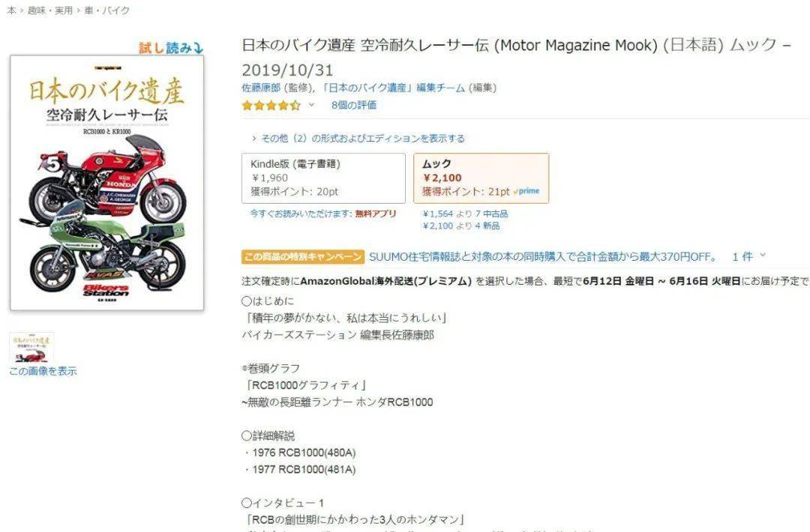Open the 車・バイク breadcrumb link
Screen dimensions: 810x532
(107, 10)
